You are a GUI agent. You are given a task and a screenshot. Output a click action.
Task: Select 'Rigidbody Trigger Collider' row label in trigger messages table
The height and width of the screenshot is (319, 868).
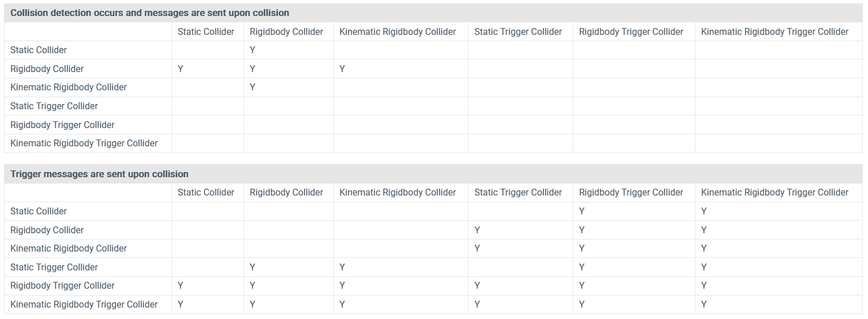pyautogui.click(x=62, y=286)
